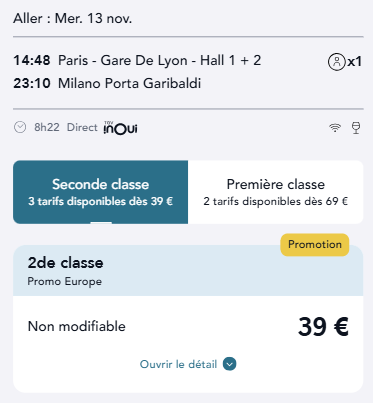Click the 14:48 departure time
The height and width of the screenshot is (403, 373).
32,61
